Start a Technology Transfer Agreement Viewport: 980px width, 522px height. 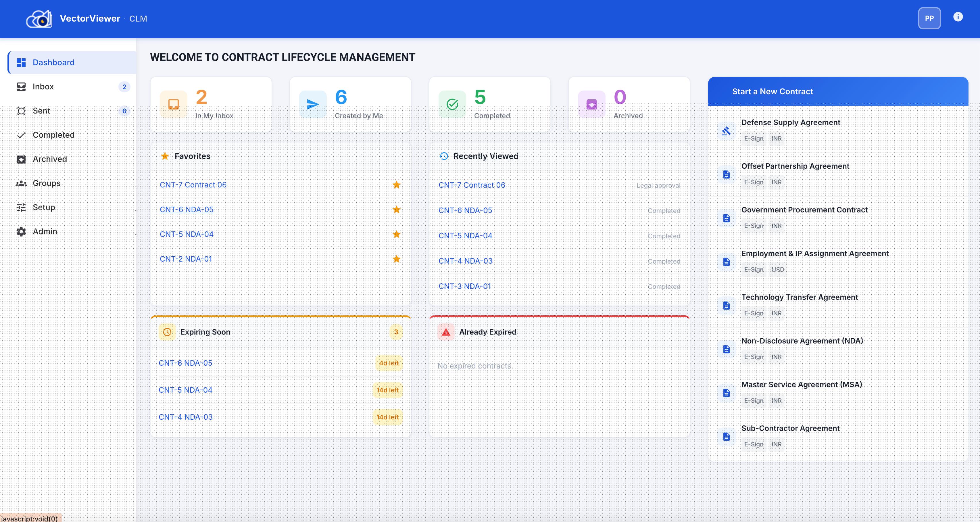[x=799, y=298]
